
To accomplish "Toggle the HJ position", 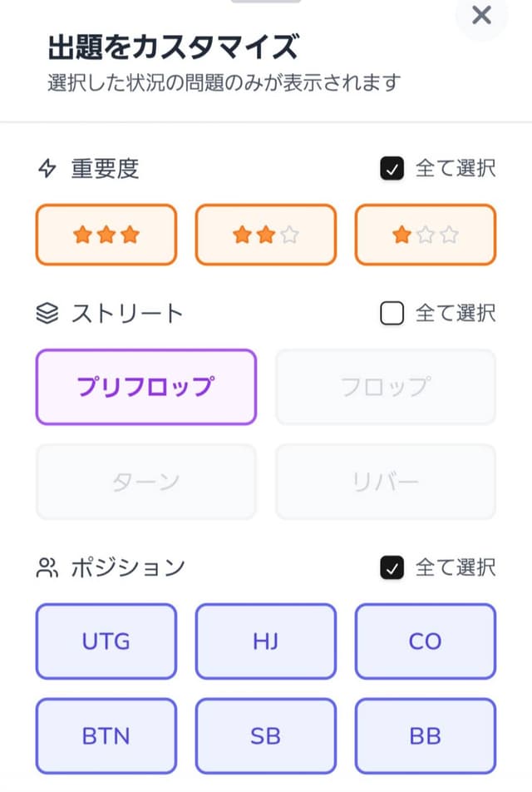I will pos(266,641).
